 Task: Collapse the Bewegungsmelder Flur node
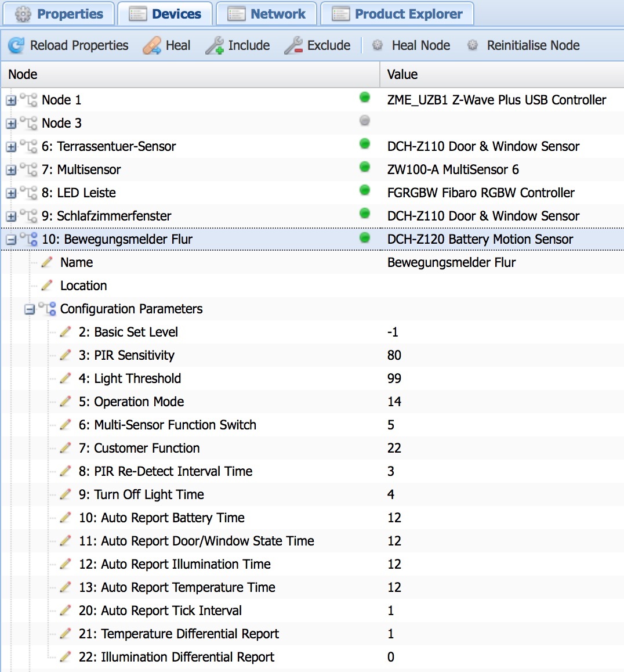11,240
